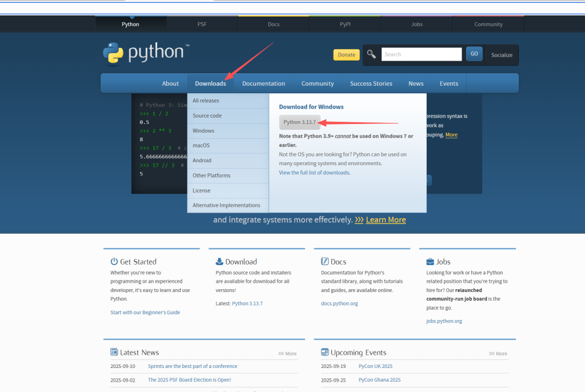Click the Python logo in header
The image size is (585, 392).
click(x=143, y=53)
